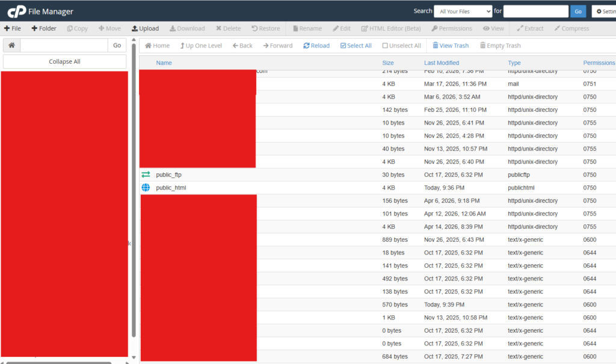
Task: Open the Settings button at top right
Action: click(x=603, y=11)
